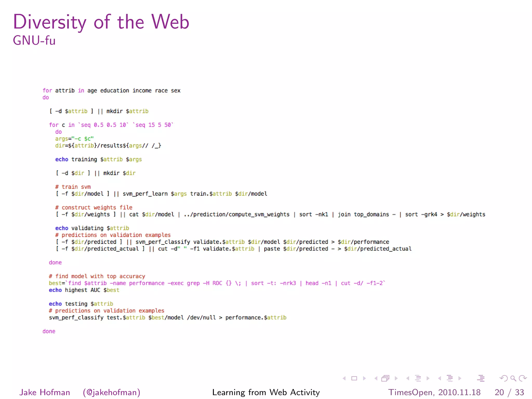Click the slide title Diversity of the Web
The width and height of the screenshot is (532, 399).
coord(101,22)
